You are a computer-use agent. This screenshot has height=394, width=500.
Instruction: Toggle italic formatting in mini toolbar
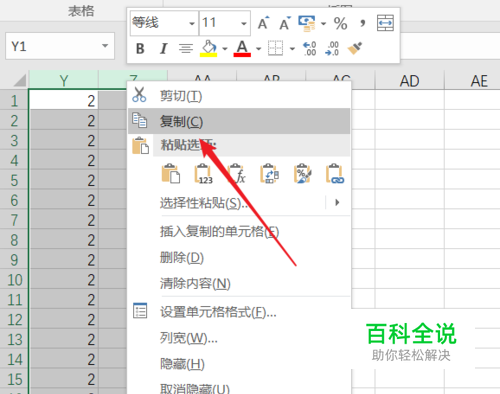coord(163,49)
